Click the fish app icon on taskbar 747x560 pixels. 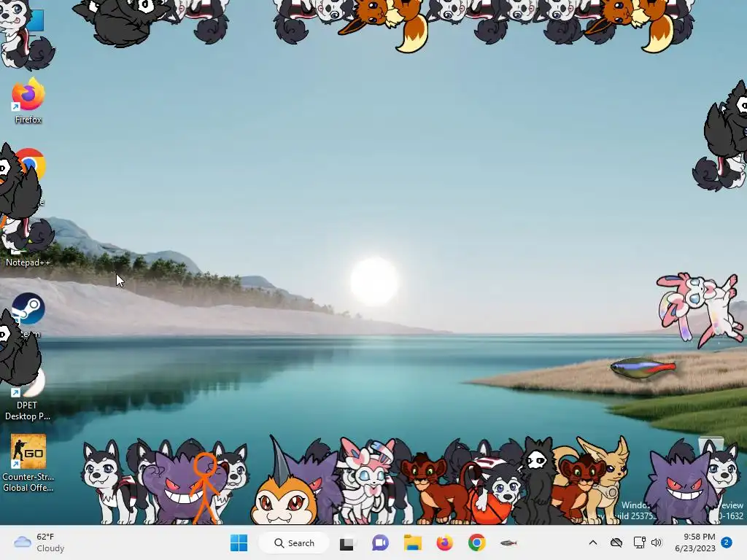point(508,542)
